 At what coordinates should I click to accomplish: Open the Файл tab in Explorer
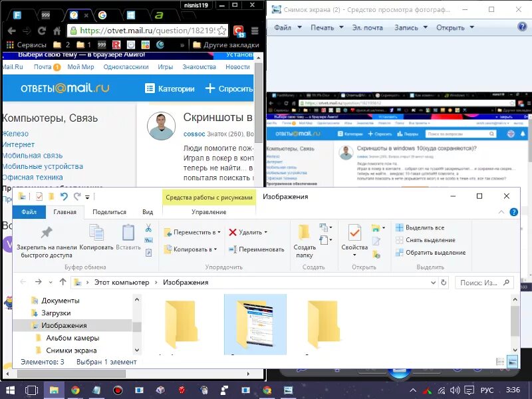29,212
